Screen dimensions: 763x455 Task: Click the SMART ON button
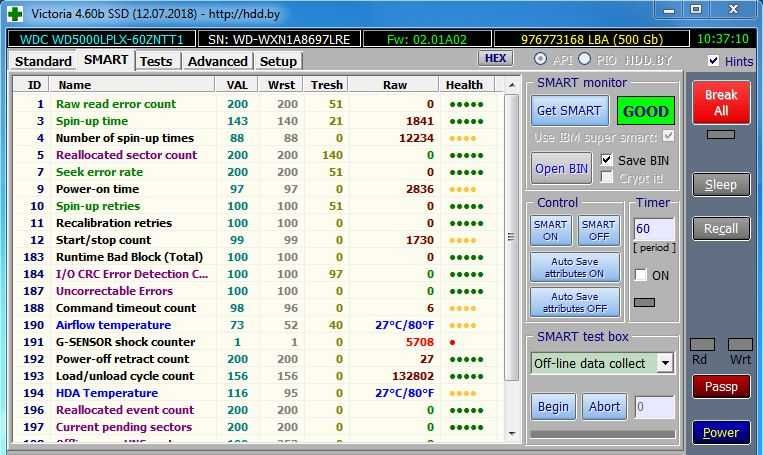pos(550,230)
